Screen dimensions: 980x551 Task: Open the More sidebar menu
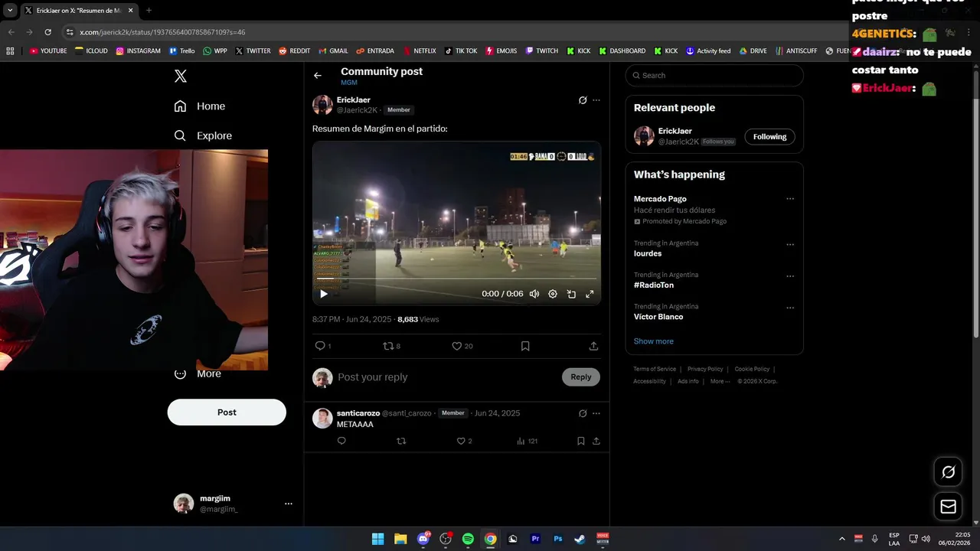[x=199, y=373]
